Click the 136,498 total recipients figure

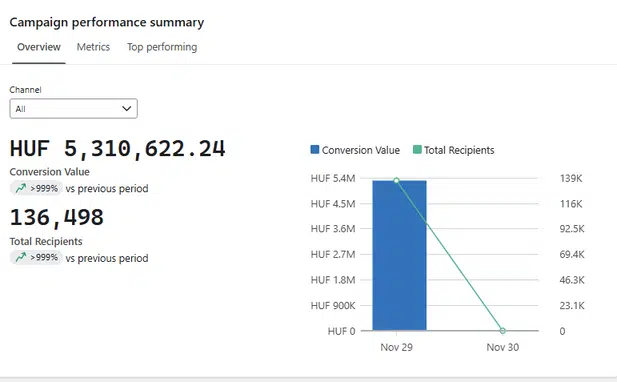57,218
